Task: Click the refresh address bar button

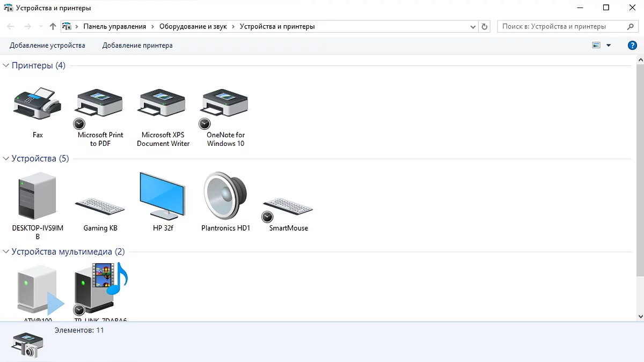Action: [x=485, y=26]
